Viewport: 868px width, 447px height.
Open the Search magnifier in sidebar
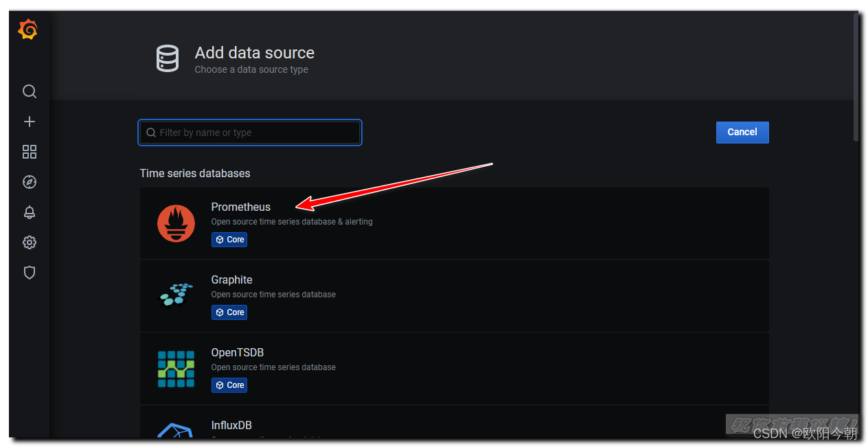(x=30, y=91)
